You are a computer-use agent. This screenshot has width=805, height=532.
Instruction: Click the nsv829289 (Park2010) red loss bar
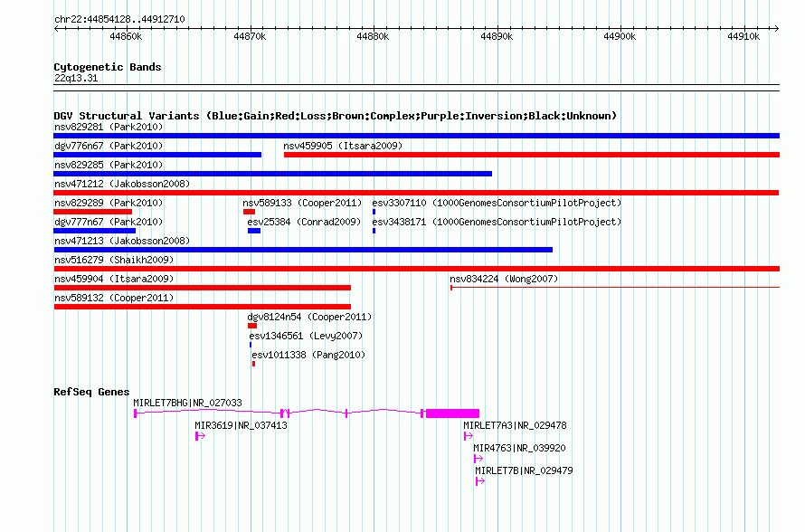92,212
